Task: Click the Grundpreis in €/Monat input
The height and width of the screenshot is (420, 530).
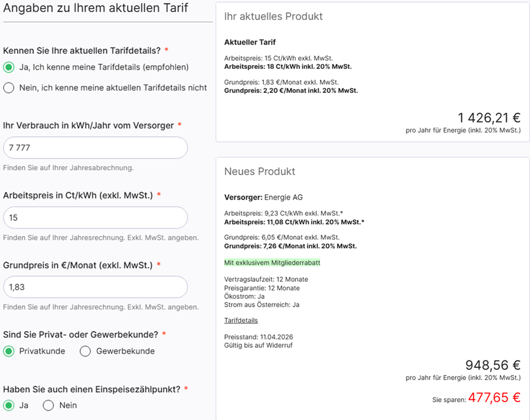Action: pyautogui.click(x=95, y=287)
